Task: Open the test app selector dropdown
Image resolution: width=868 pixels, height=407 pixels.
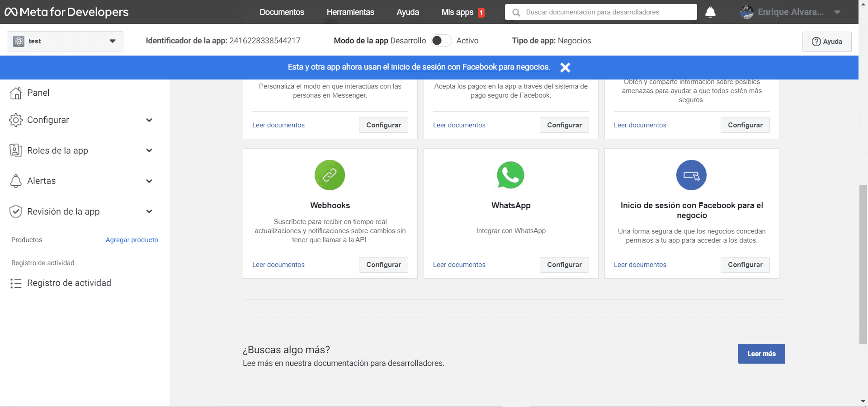Action: click(65, 41)
